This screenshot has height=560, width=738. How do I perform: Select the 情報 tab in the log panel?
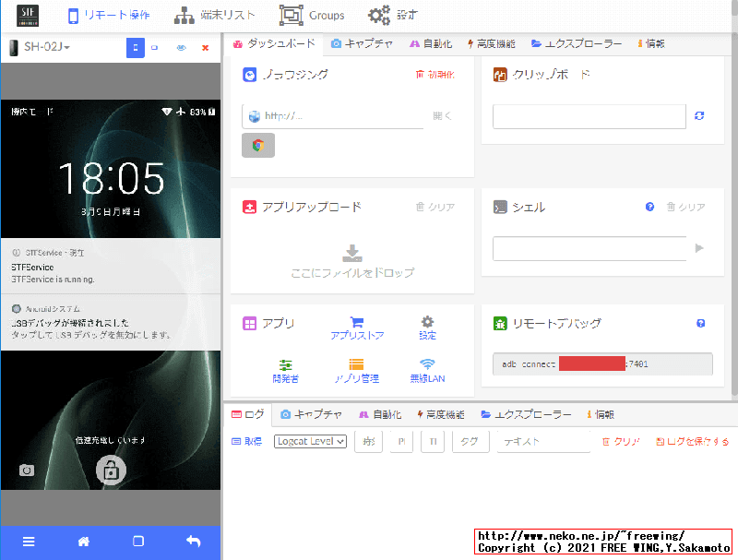pos(600,413)
